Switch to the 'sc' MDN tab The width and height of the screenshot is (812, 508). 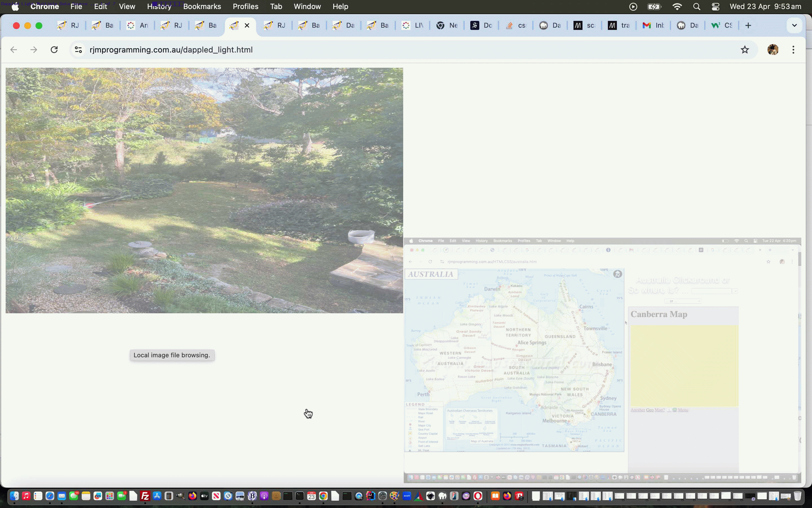[x=585, y=25]
